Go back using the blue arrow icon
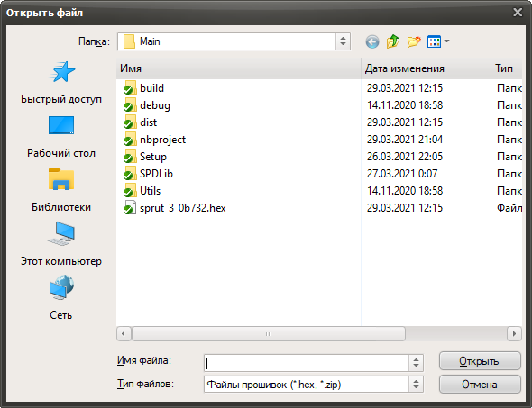Viewport: 532px width, 408px height. pyautogui.click(x=372, y=42)
